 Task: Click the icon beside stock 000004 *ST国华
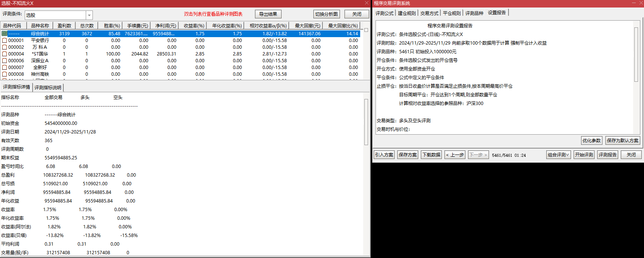(x=4, y=54)
